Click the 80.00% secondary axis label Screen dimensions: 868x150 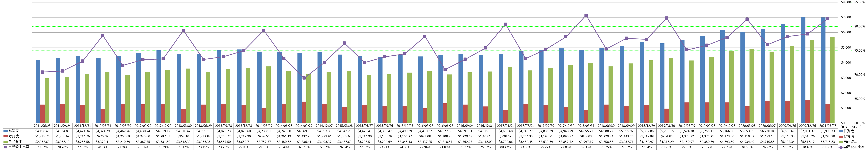860,27
